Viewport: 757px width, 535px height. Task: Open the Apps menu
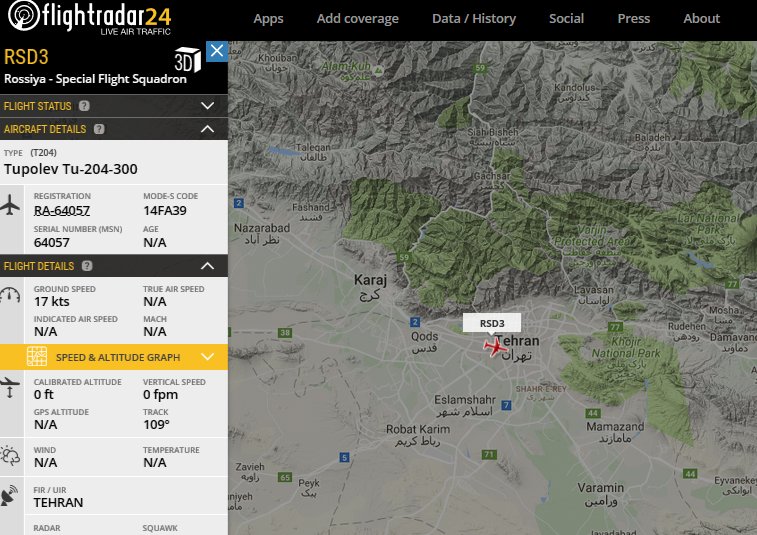(268, 19)
